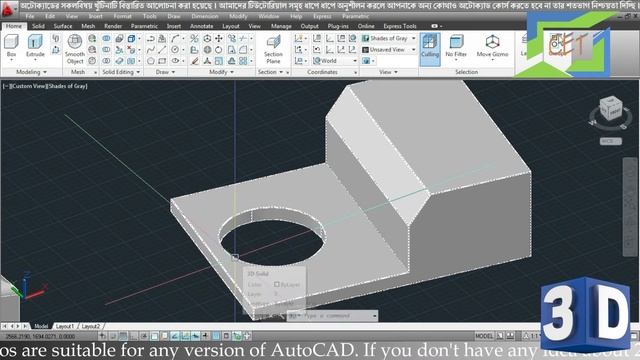Screen dimensions: 640x360
Task: Click the Shades of Gray viewport label
Action: coord(68,86)
